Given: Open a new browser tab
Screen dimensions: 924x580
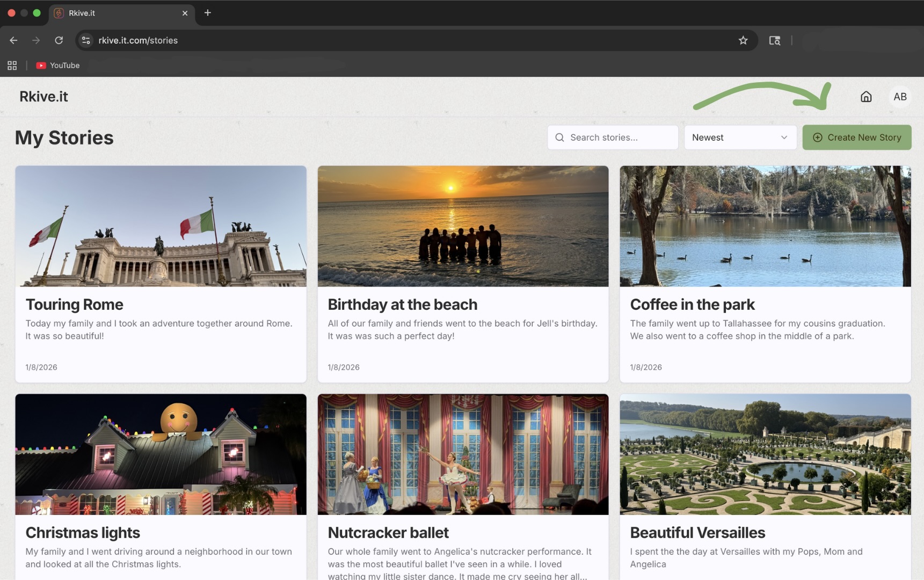Looking at the screenshot, I should pyautogui.click(x=208, y=13).
